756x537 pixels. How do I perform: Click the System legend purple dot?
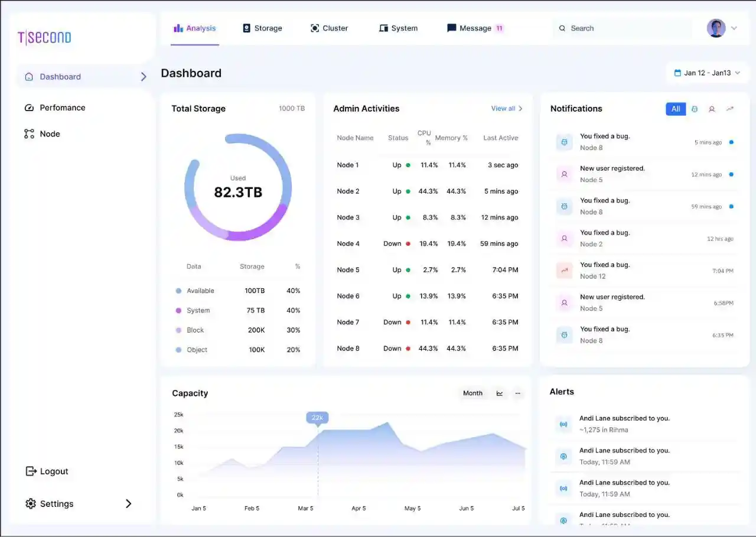coord(178,310)
